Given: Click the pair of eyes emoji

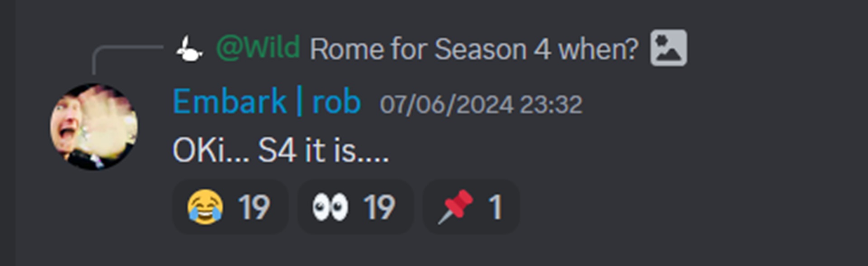Looking at the screenshot, I should click(x=330, y=207).
